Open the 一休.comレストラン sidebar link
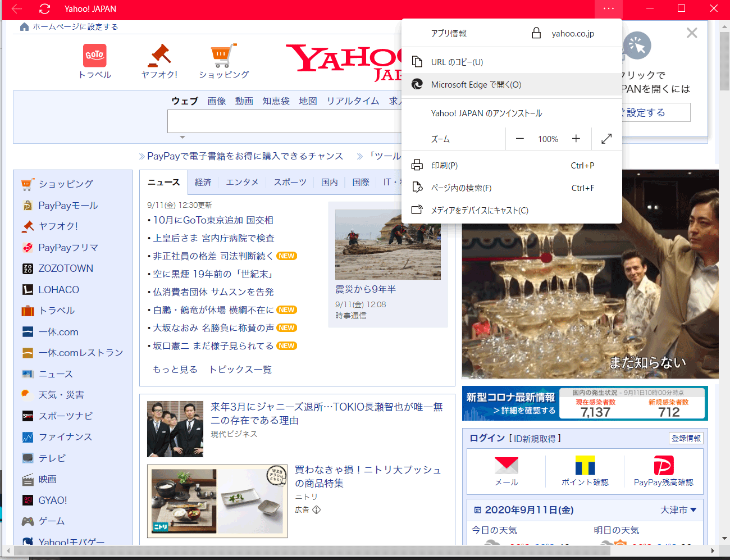 pyautogui.click(x=81, y=353)
